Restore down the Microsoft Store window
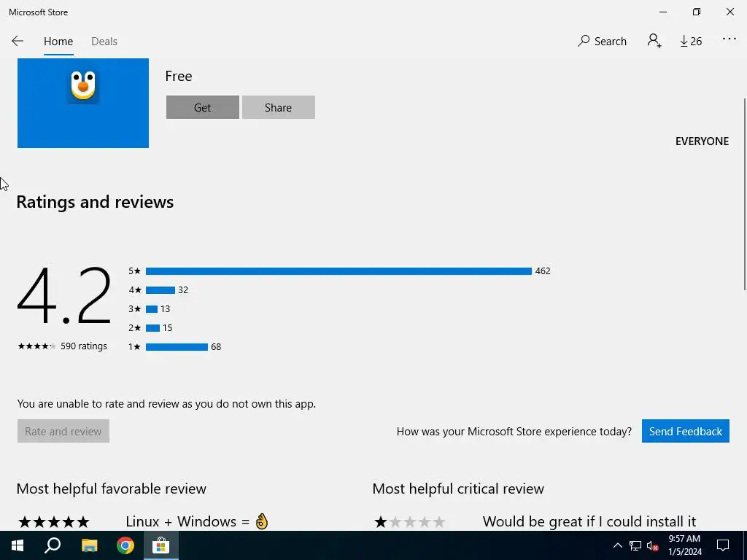747x560 pixels. pos(697,12)
